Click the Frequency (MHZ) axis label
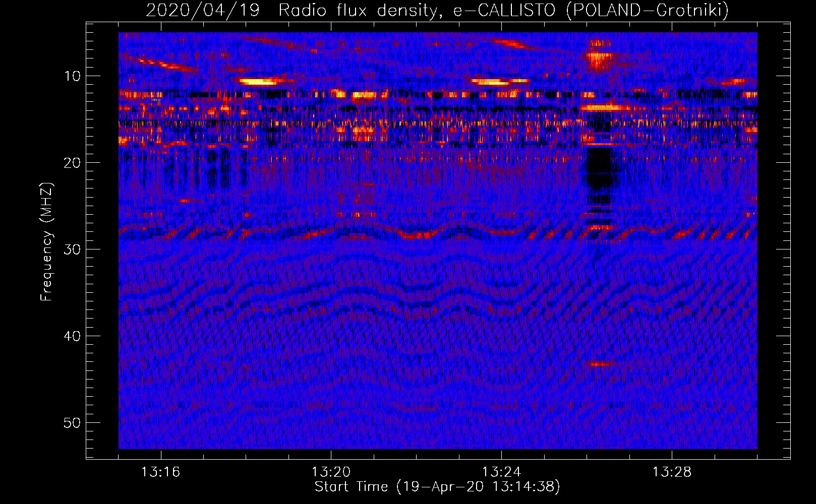816x504 pixels. tap(46, 242)
